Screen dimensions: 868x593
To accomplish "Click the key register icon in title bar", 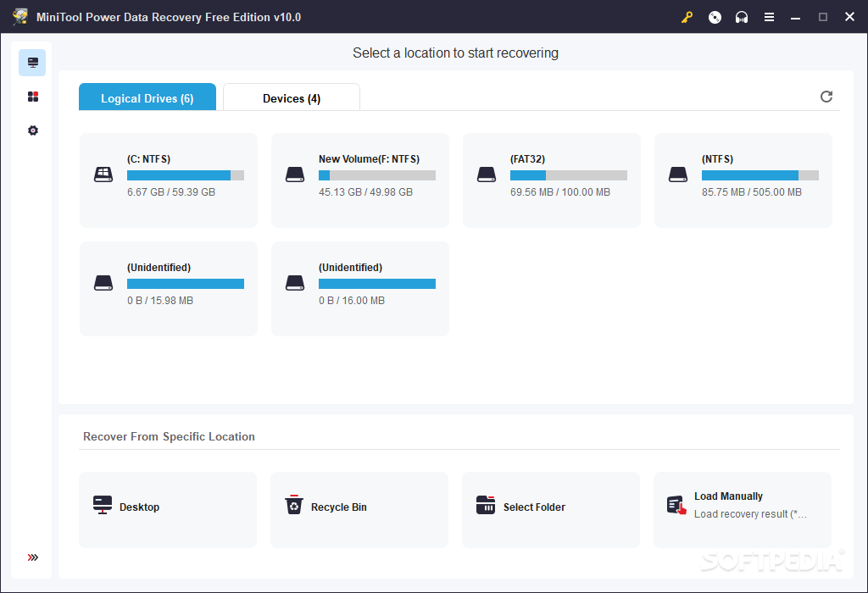I will pyautogui.click(x=687, y=17).
